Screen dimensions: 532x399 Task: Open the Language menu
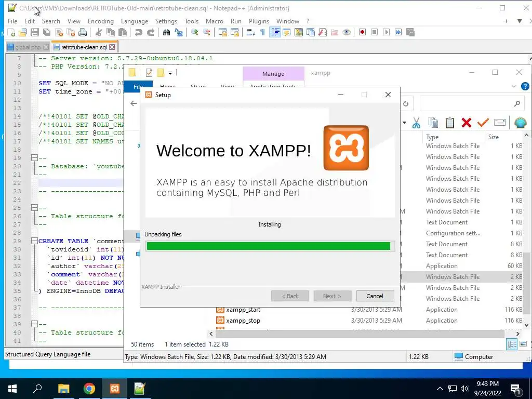(135, 21)
